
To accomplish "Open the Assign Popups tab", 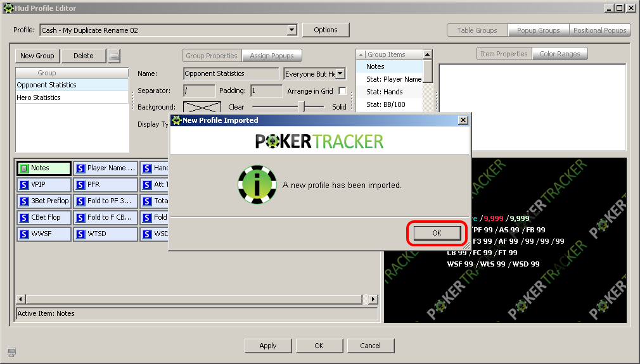I will (272, 56).
